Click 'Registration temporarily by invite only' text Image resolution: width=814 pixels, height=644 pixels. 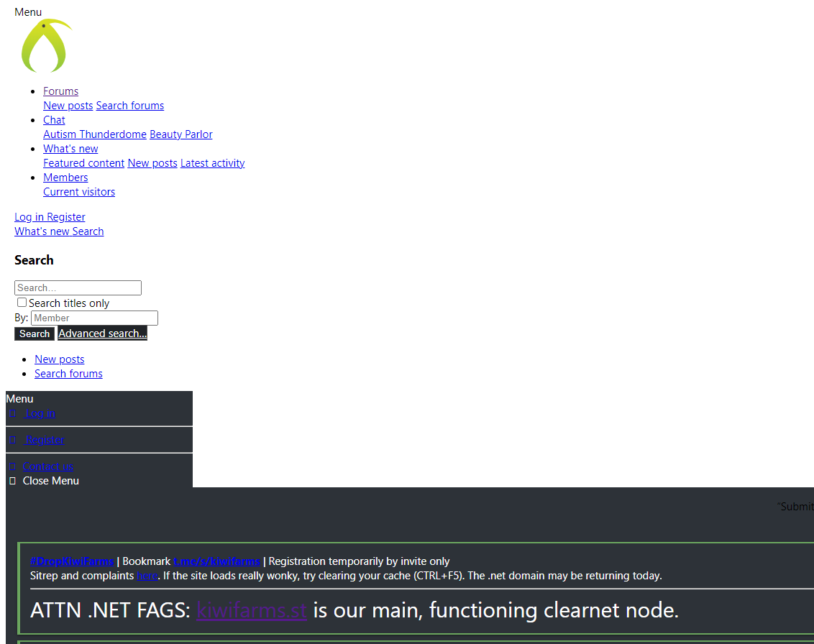point(359,561)
